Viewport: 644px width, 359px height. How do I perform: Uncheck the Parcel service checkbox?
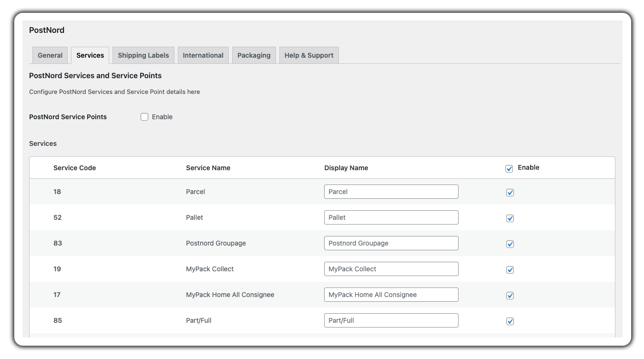(x=510, y=193)
